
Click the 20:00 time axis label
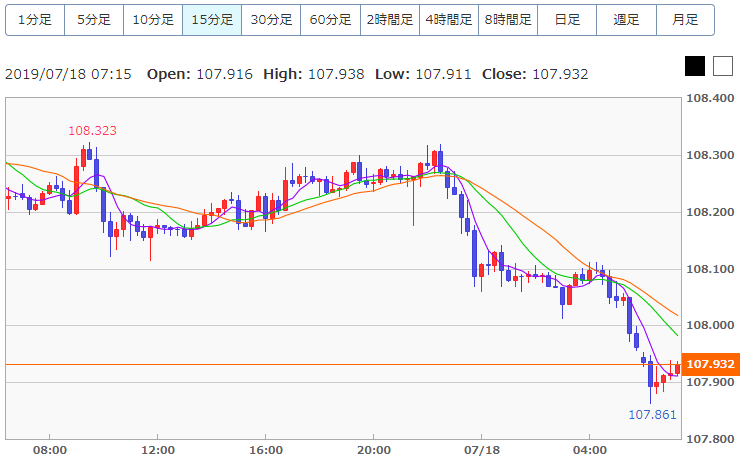(373, 450)
